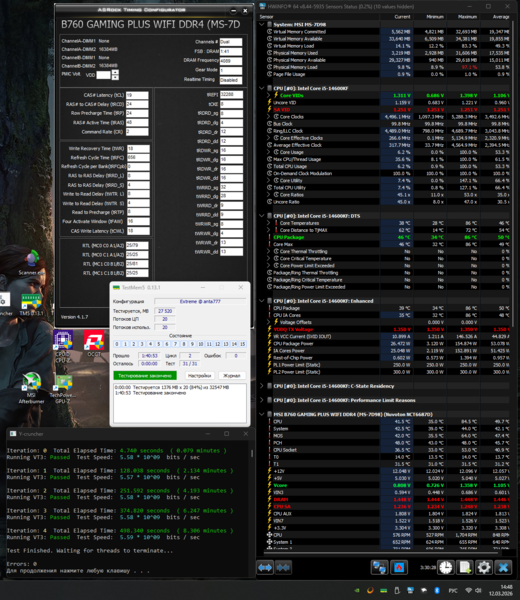The height and width of the screenshot is (600, 520).
Task: Click the Sensor column header
Action: pyautogui.click(x=267, y=17)
